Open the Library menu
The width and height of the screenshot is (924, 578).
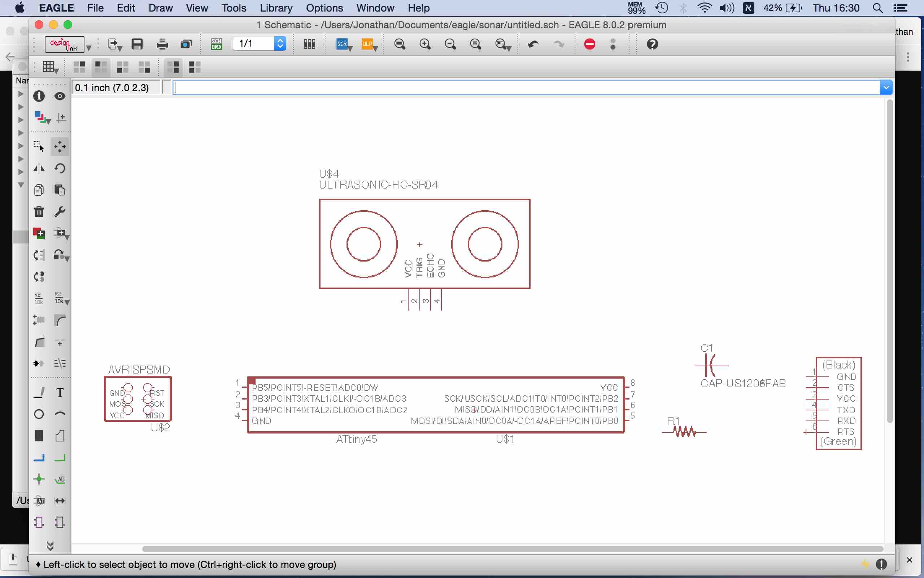point(276,8)
